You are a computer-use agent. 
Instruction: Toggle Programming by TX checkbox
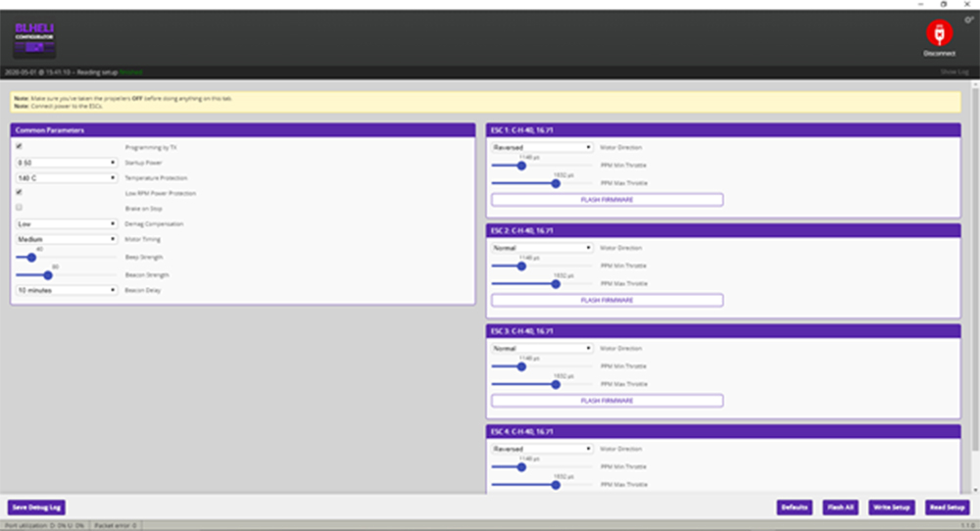pos(19,146)
